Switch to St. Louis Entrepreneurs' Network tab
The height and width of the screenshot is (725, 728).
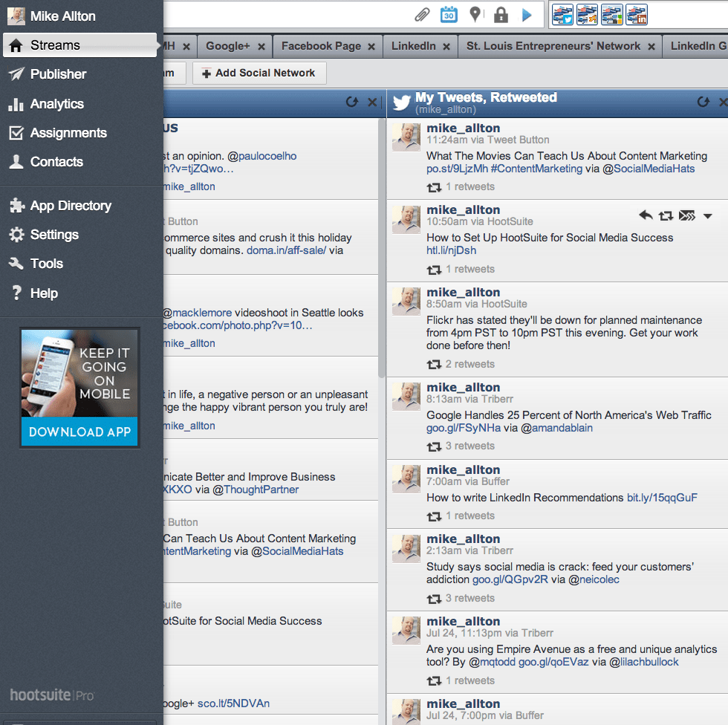(553, 46)
